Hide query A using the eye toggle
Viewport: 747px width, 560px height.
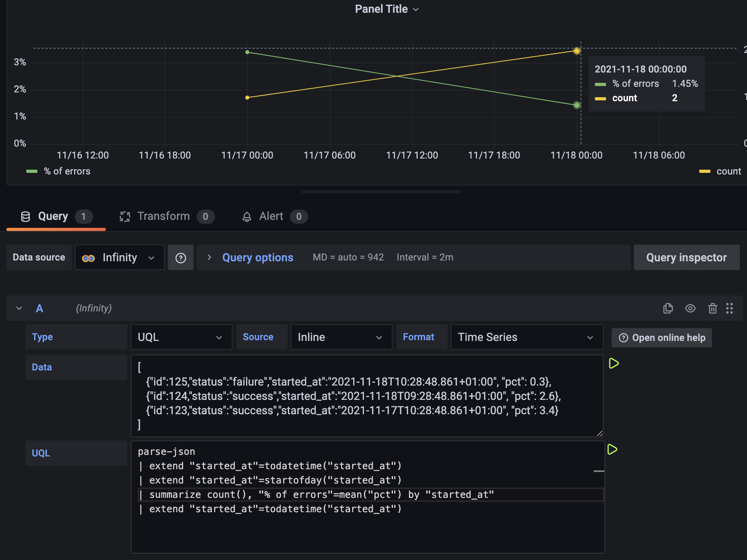[x=690, y=308]
